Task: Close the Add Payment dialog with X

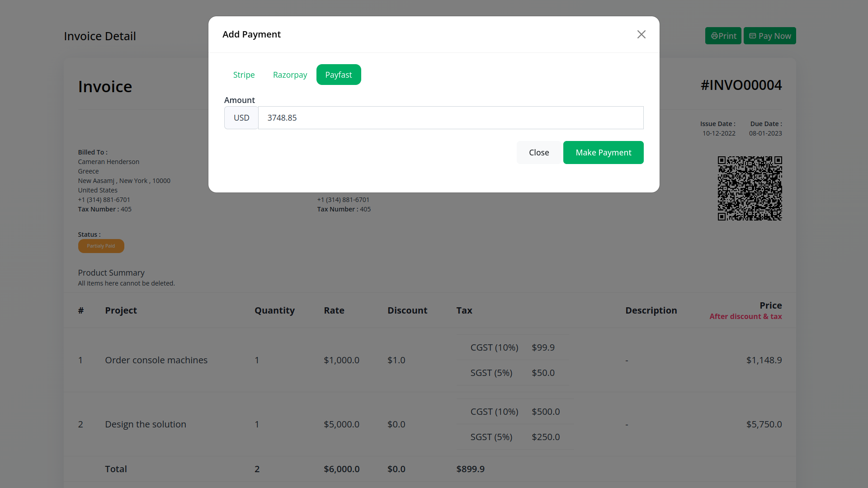Action: [641, 34]
